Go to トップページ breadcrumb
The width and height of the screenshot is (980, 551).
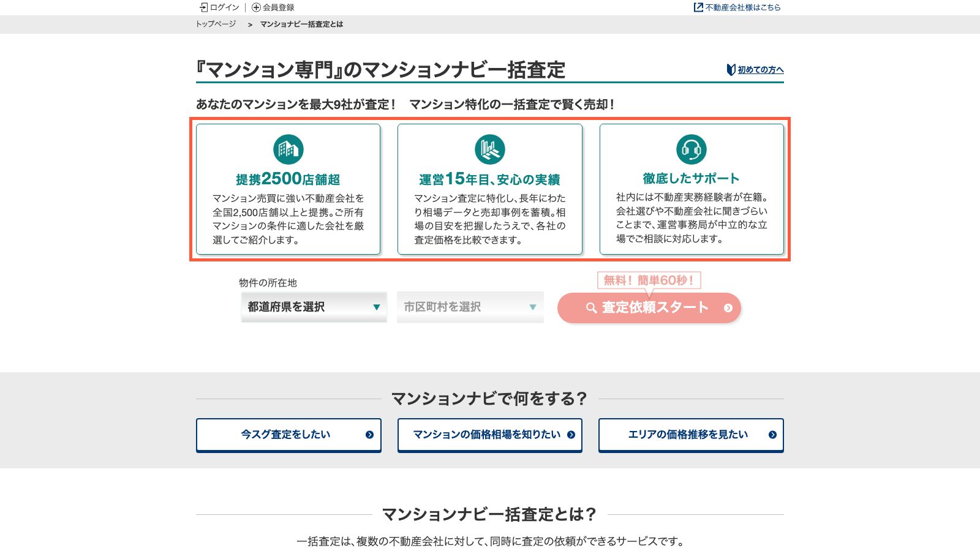(x=216, y=24)
